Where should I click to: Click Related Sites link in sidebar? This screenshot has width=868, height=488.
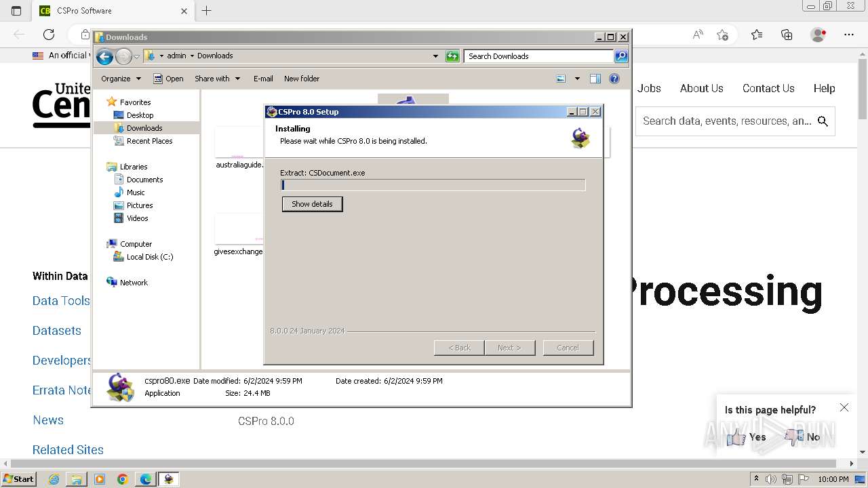pyautogui.click(x=68, y=450)
